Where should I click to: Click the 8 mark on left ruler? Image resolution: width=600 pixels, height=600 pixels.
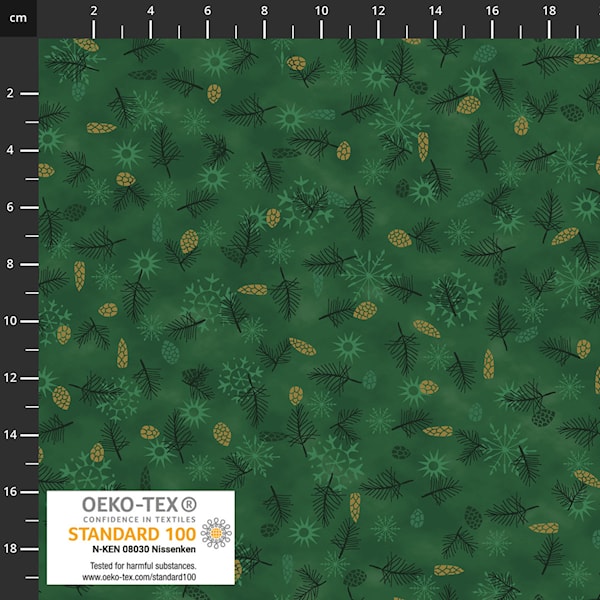(x=10, y=264)
